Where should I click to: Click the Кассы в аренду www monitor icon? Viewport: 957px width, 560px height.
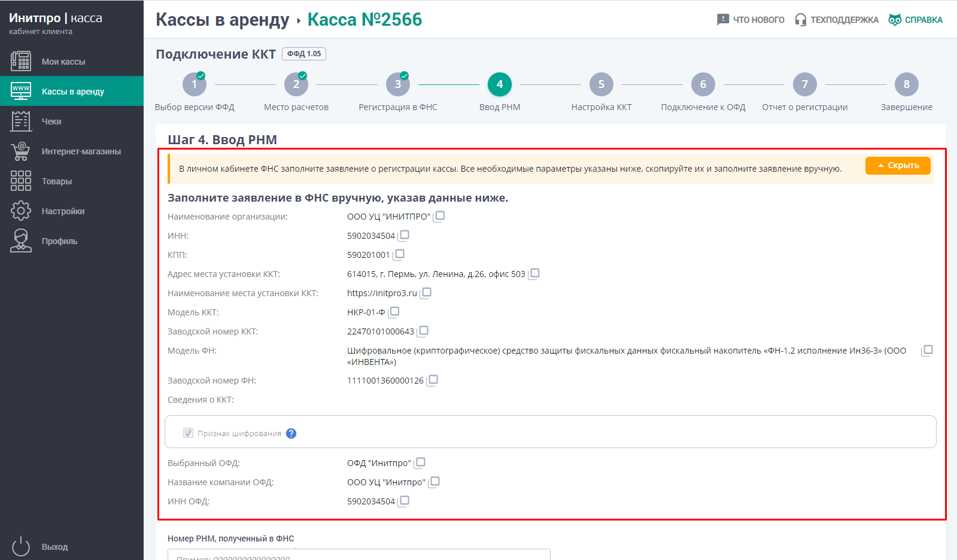(21, 91)
